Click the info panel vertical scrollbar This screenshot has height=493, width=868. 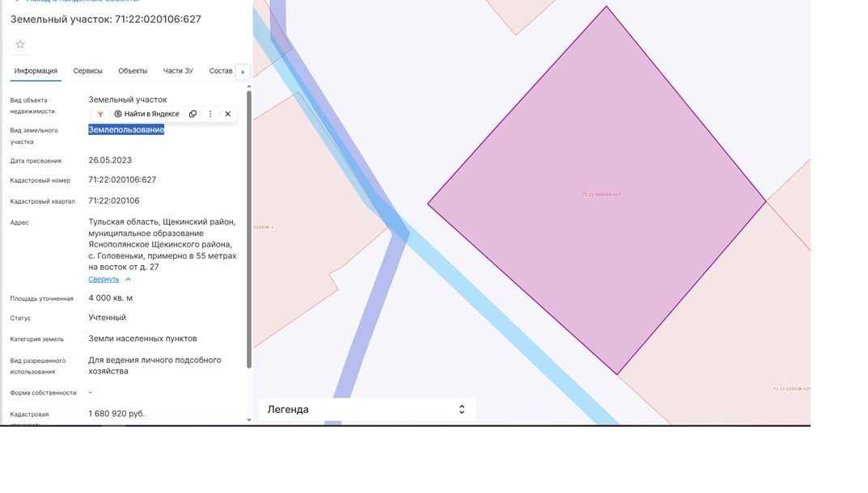point(249,229)
